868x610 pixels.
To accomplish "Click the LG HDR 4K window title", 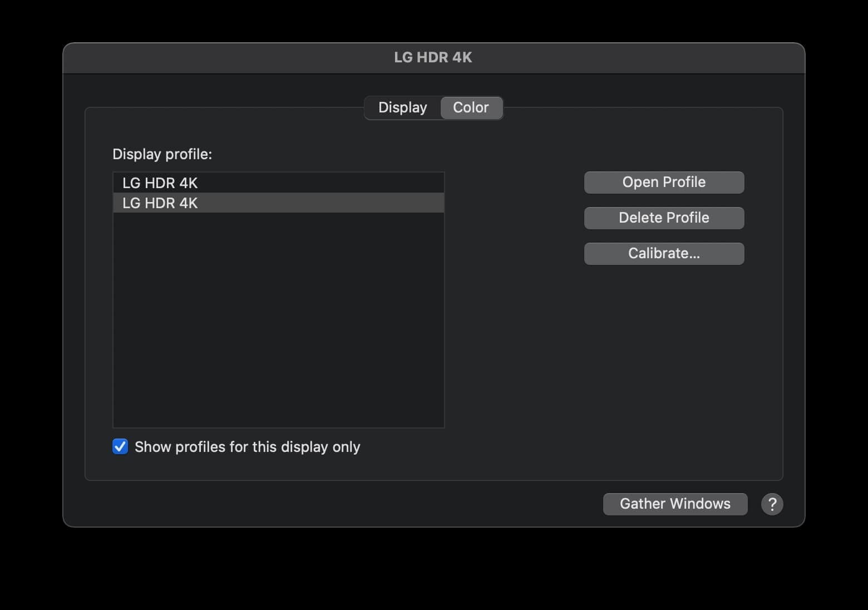I will click(x=433, y=57).
